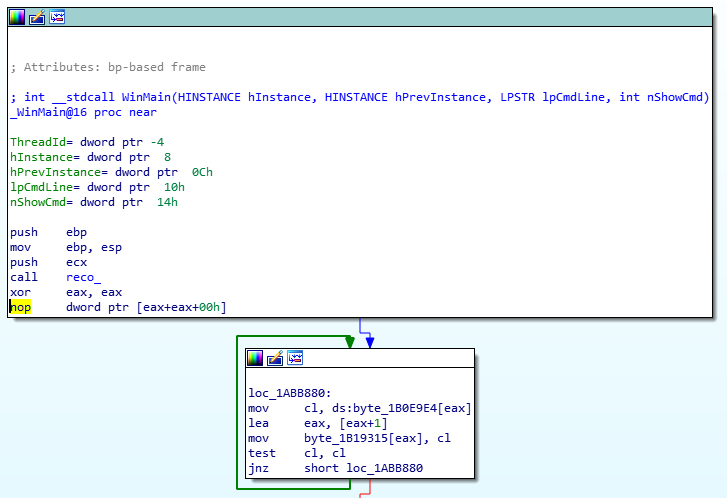Click the node color icon in the loc_1ABB880 block

click(x=255, y=358)
